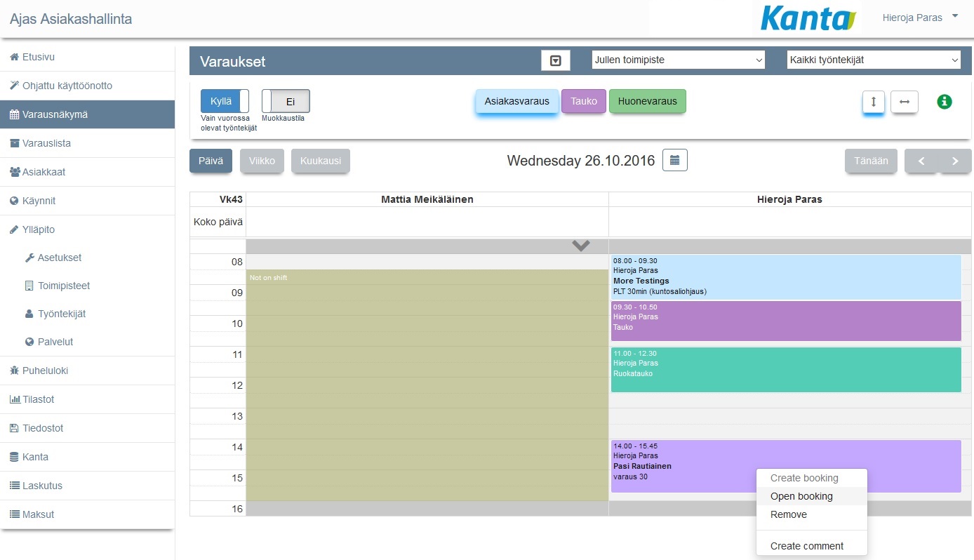Click the filter box icon in Varaukset header

pos(555,60)
